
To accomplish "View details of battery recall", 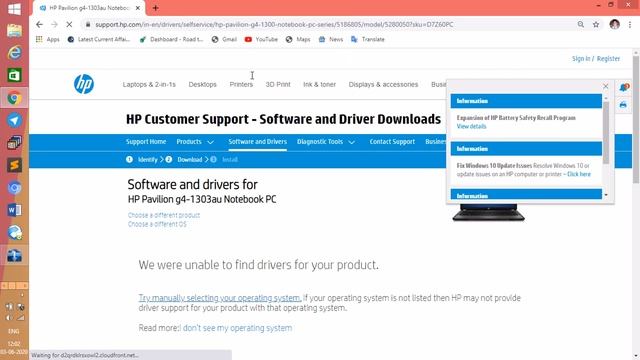I will tap(471, 127).
